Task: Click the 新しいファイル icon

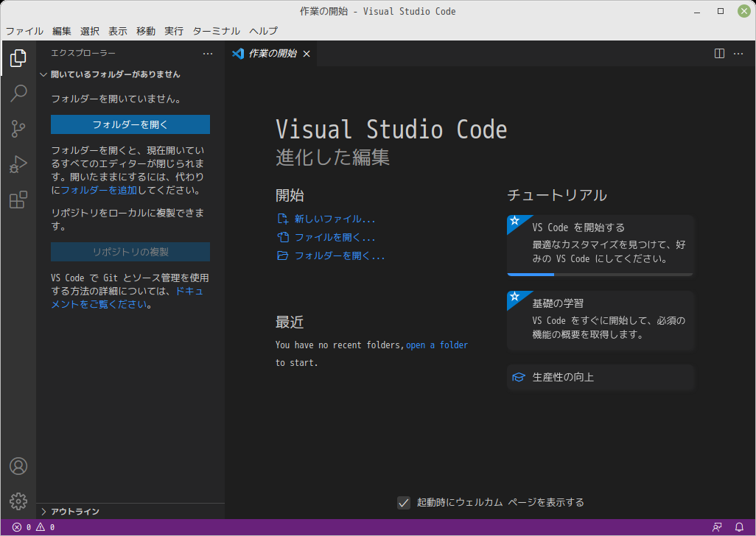Action: 282,219
